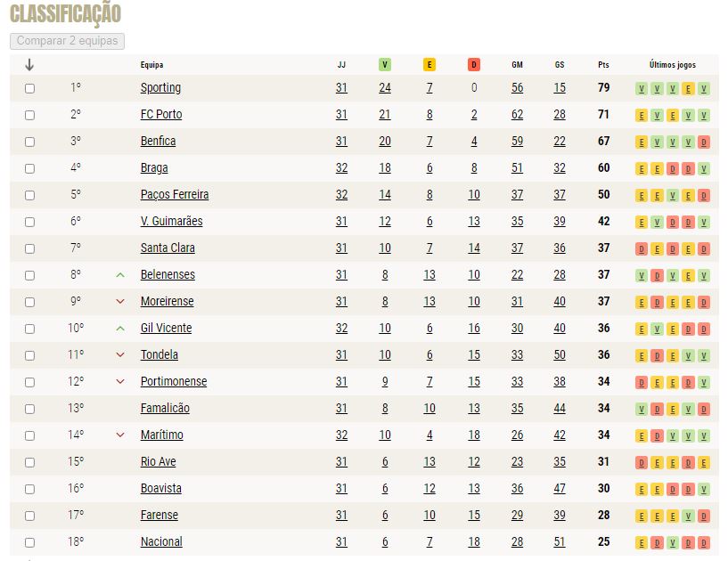Click the red down chevron beside Marítimo
Viewport: 728px width, 561px height.
coord(120,435)
